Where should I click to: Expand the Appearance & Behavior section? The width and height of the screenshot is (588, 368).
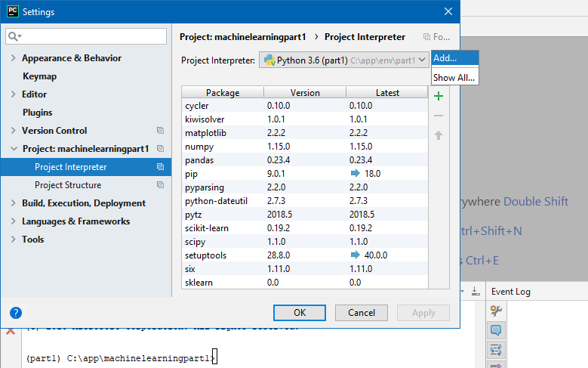click(14, 58)
